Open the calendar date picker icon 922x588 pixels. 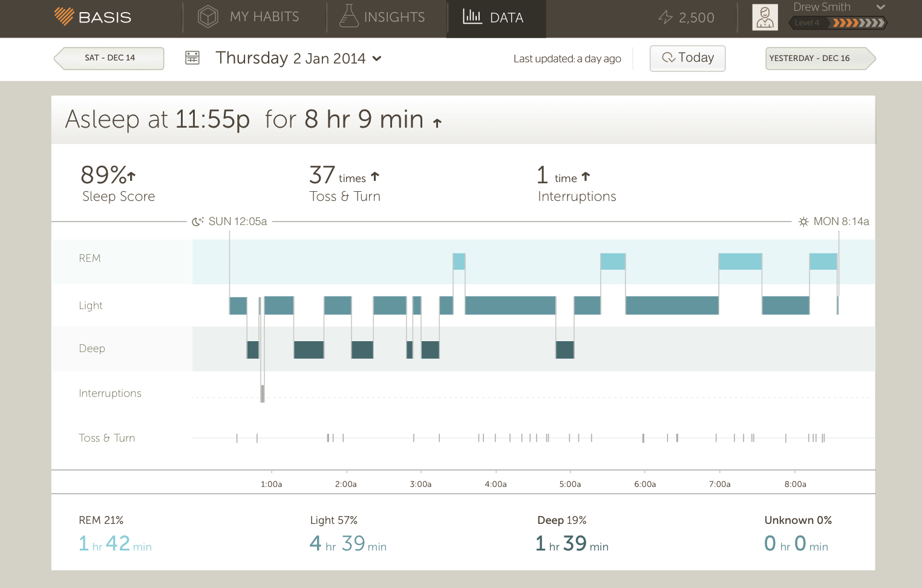192,58
